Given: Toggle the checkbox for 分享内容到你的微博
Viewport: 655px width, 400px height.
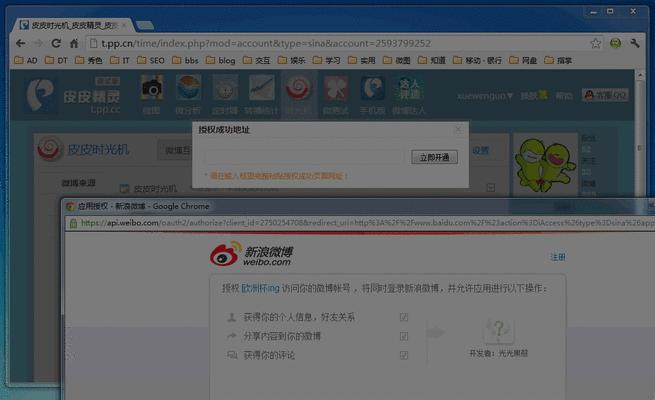Looking at the screenshot, I should click(x=404, y=336).
